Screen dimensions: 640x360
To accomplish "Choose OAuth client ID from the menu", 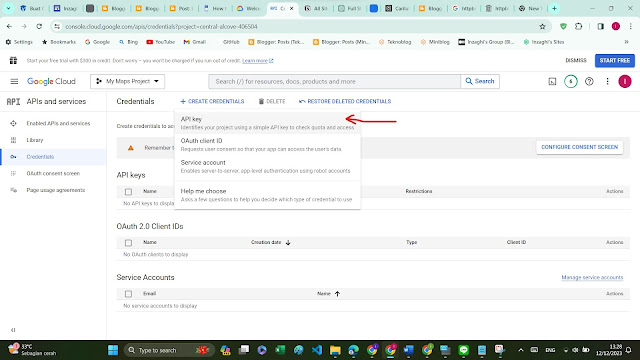I will tap(267, 144).
